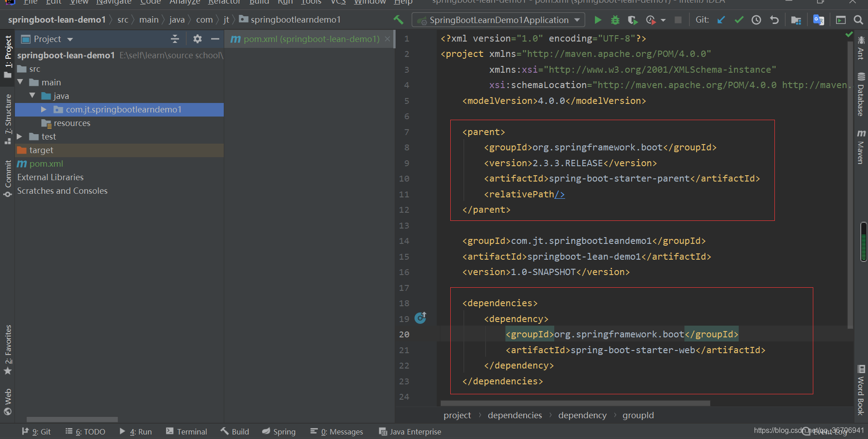The height and width of the screenshot is (439, 868).
Task: Open the SpringBootLearnDemo1Application run configuration dropdown
Action: (498, 20)
